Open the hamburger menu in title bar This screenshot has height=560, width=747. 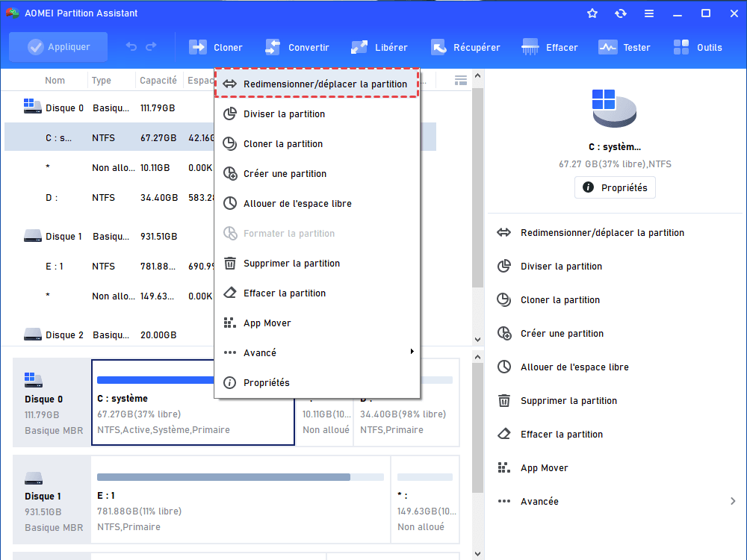(x=649, y=13)
